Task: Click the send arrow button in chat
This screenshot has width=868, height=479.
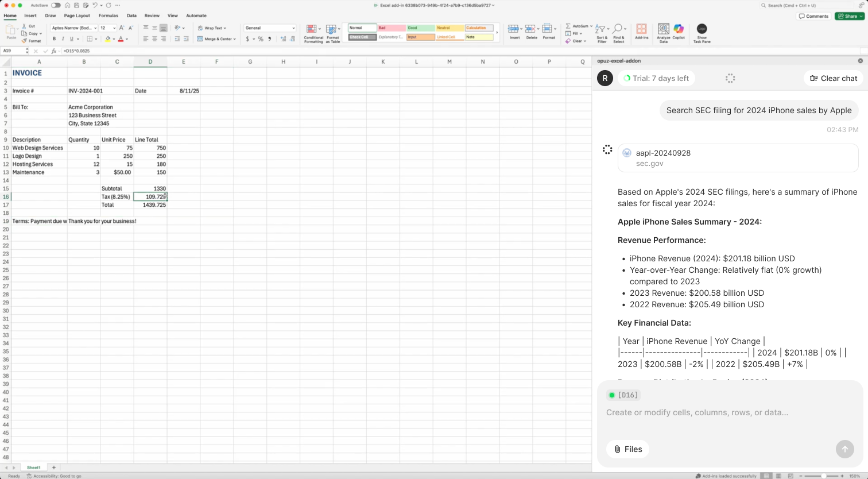Action: [844, 449]
